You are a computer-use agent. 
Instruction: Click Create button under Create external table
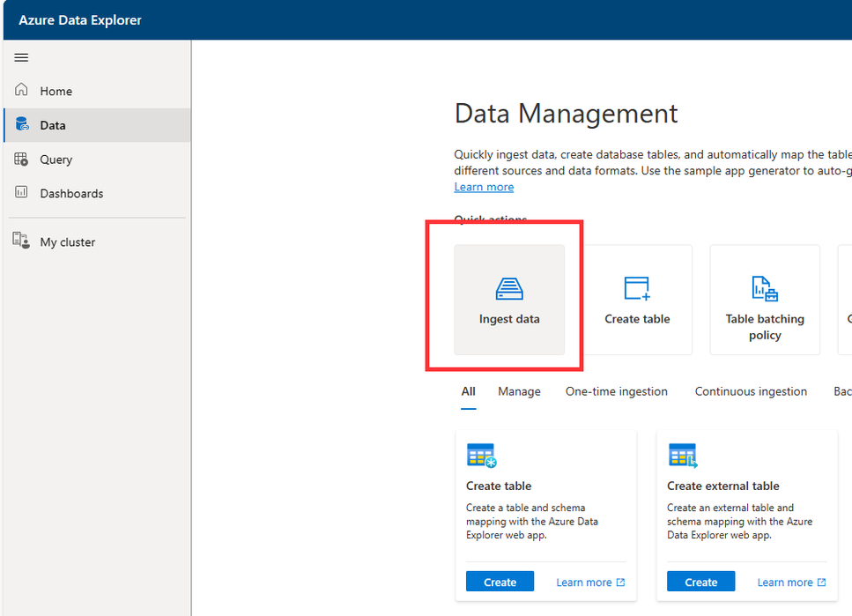pyautogui.click(x=701, y=582)
